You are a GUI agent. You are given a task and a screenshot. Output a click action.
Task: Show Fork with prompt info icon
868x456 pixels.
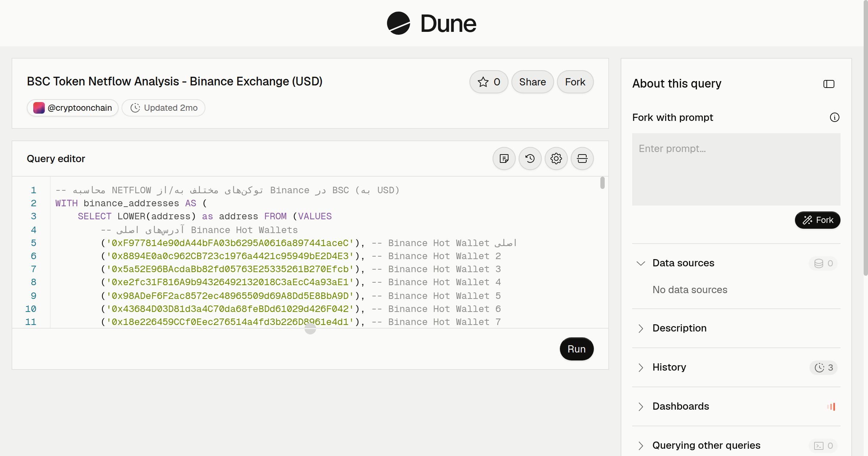(x=835, y=117)
